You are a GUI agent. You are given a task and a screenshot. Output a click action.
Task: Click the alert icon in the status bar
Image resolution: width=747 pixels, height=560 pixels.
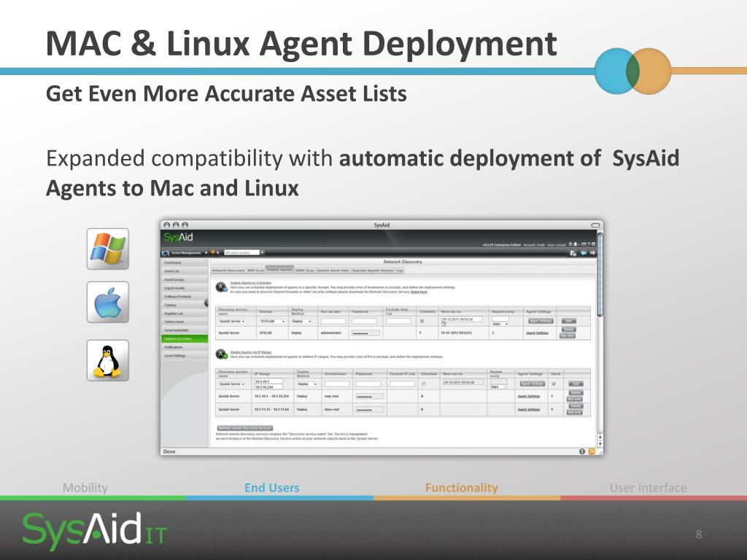pyautogui.click(x=581, y=451)
